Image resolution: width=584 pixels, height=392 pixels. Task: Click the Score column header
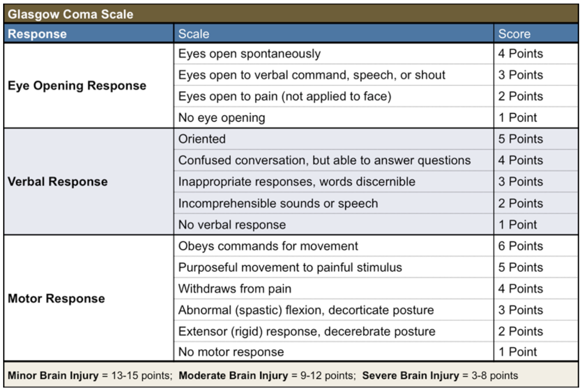pyautogui.click(x=536, y=33)
